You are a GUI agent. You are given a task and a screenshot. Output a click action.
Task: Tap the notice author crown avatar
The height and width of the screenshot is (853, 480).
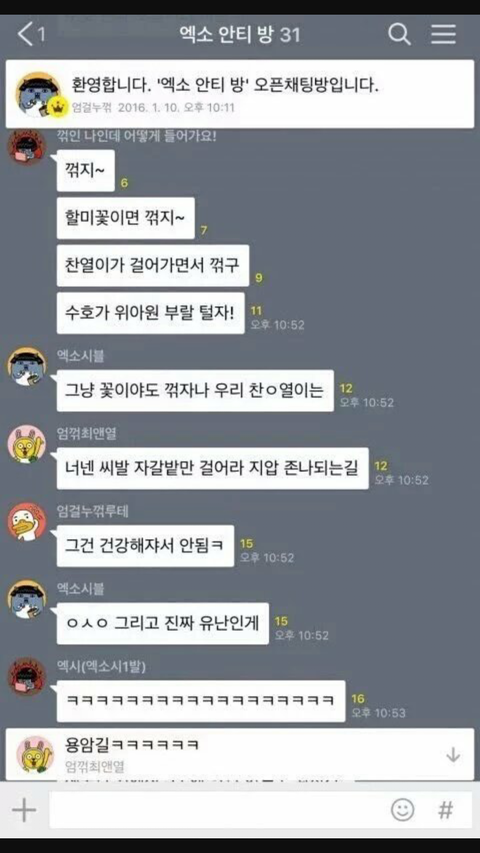point(39,94)
